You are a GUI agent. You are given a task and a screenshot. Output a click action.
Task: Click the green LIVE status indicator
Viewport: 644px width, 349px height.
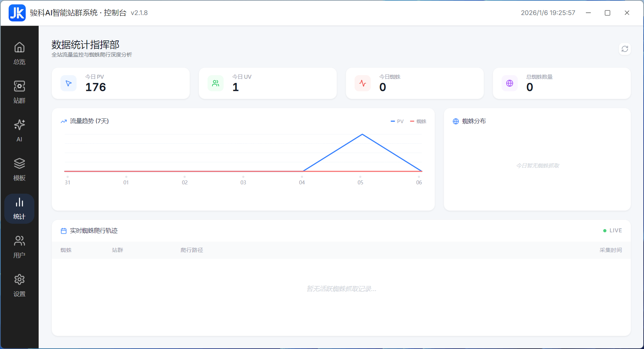(613, 231)
